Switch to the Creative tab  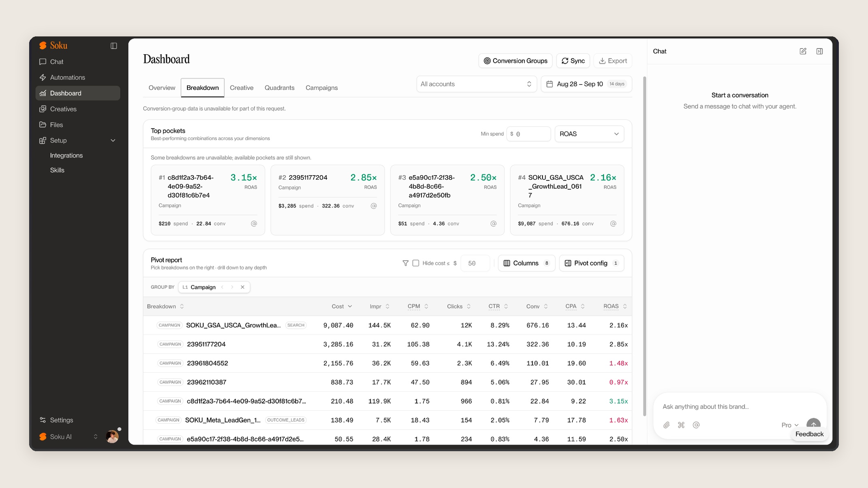[242, 88]
